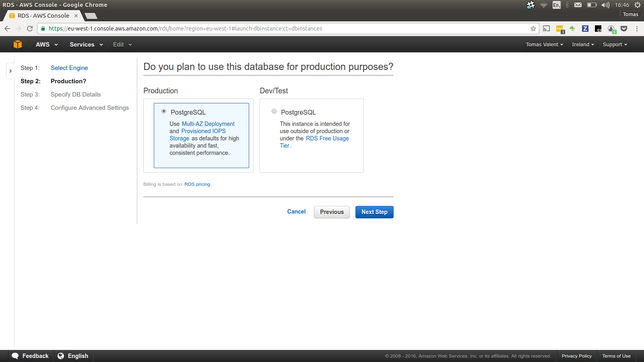The height and width of the screenshot is (362, 644).
Task: Open the Multi-AZ Deployment link
Action: pyautogui.click(x=208, y=124)
